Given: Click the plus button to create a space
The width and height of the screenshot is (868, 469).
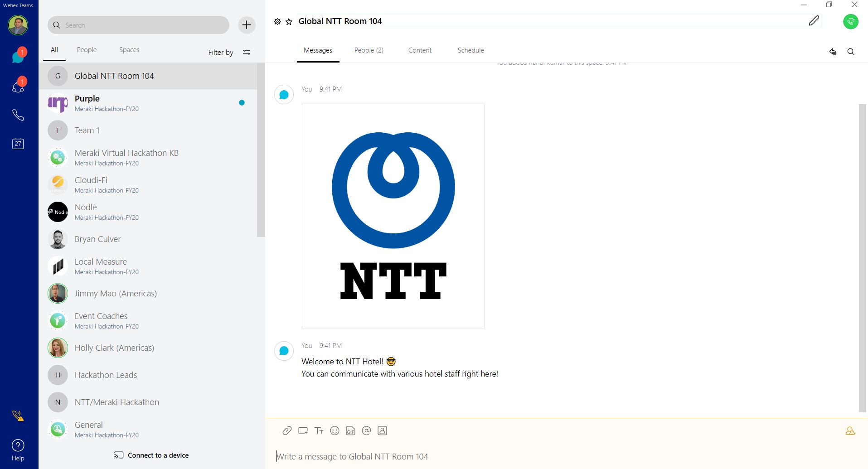Looking at the screenshot, I should (x=247, y=25).
